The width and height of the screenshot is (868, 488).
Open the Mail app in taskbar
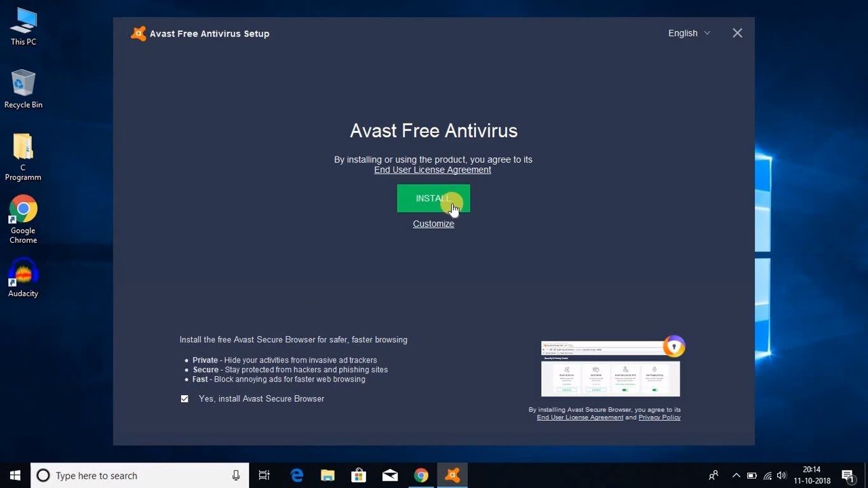[x=390, y=475]
